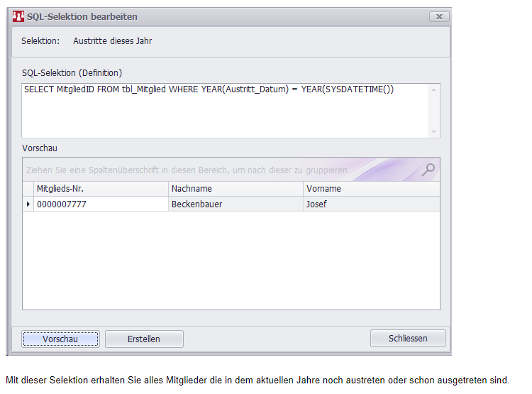Close the SQL-Selektion bearbeiten dialog
The image size is (532, 394).
pos(438,16)
